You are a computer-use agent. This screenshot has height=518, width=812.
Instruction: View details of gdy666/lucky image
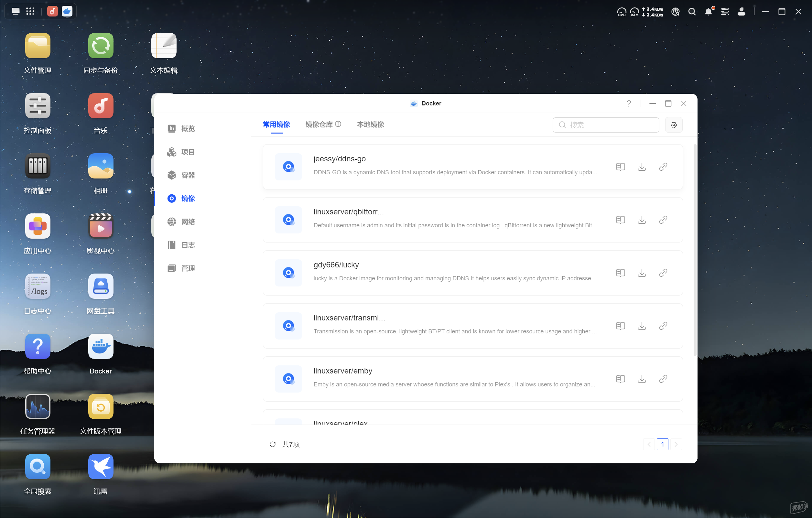point(620,273)
